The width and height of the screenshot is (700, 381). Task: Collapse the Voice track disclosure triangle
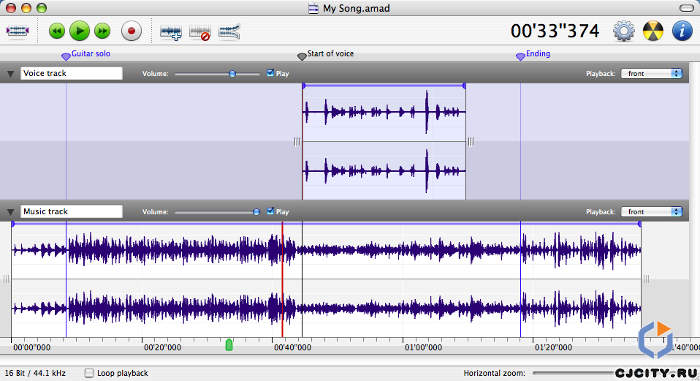pyautogui.click(x=10, y=74)
